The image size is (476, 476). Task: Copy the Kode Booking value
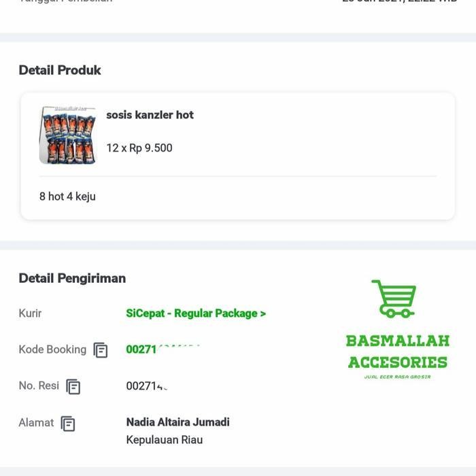101,350
